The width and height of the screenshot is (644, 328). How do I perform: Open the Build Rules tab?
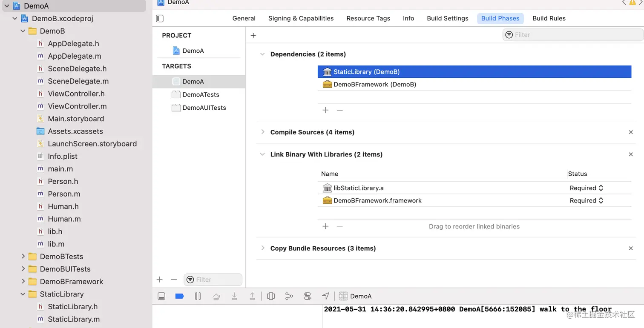[x=549, y=18]
